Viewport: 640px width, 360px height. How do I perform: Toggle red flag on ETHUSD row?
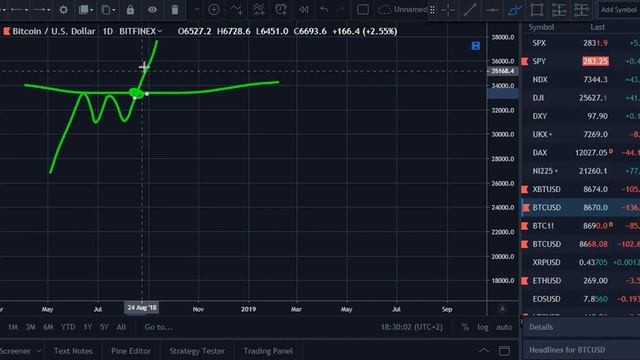point(525,281)
